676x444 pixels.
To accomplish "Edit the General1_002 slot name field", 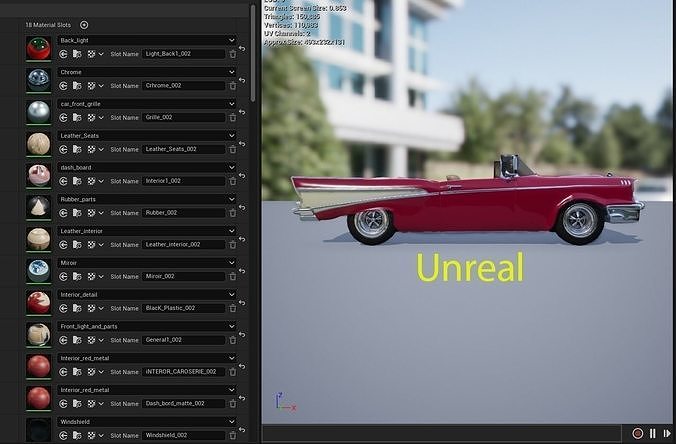I will tap(184, 340).
